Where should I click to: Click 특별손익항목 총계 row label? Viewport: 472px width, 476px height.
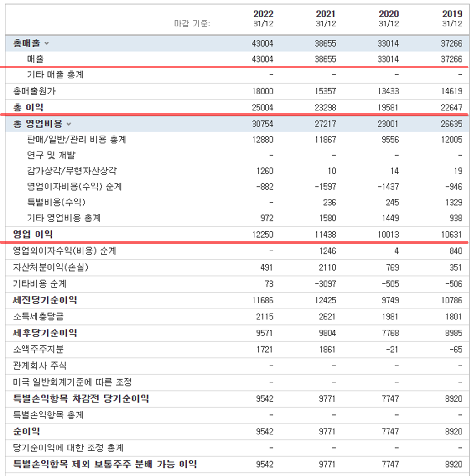48,415
